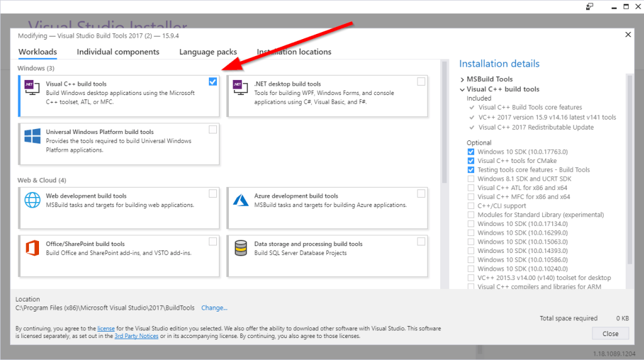Screen dimensions: 644x360
Task: Open the Language packs tab
Action: (208, 52)
